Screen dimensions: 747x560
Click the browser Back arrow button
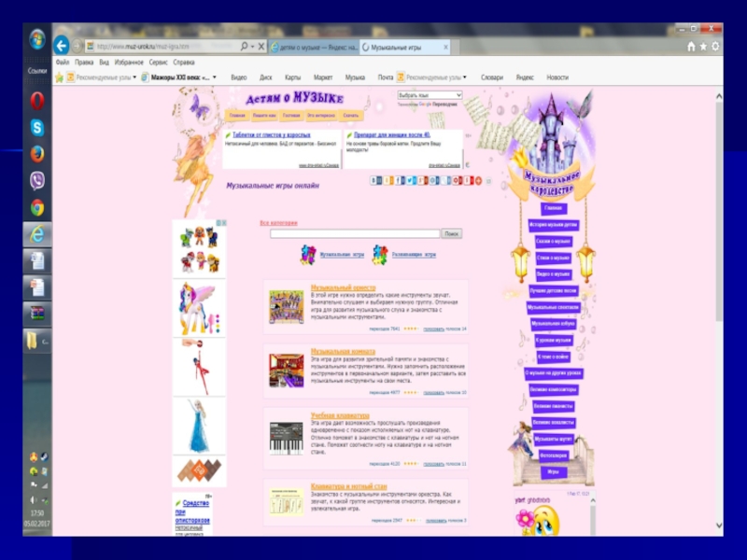62,45
